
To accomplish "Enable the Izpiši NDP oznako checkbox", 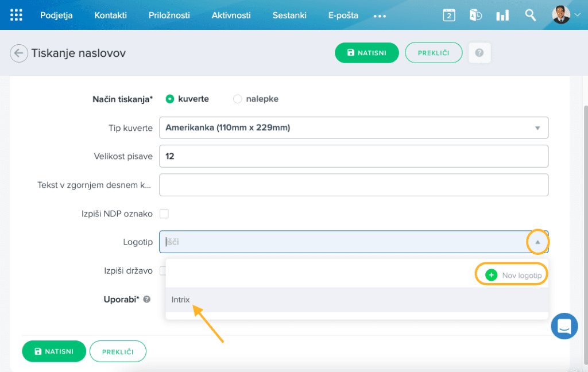I will point(164,214).
